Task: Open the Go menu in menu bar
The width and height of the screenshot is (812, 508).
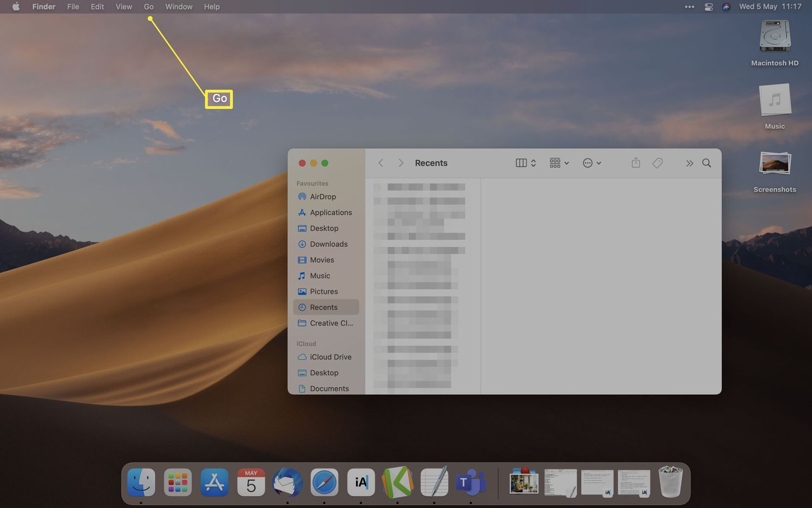Action: pyautogui.click(x=148, y=6)
